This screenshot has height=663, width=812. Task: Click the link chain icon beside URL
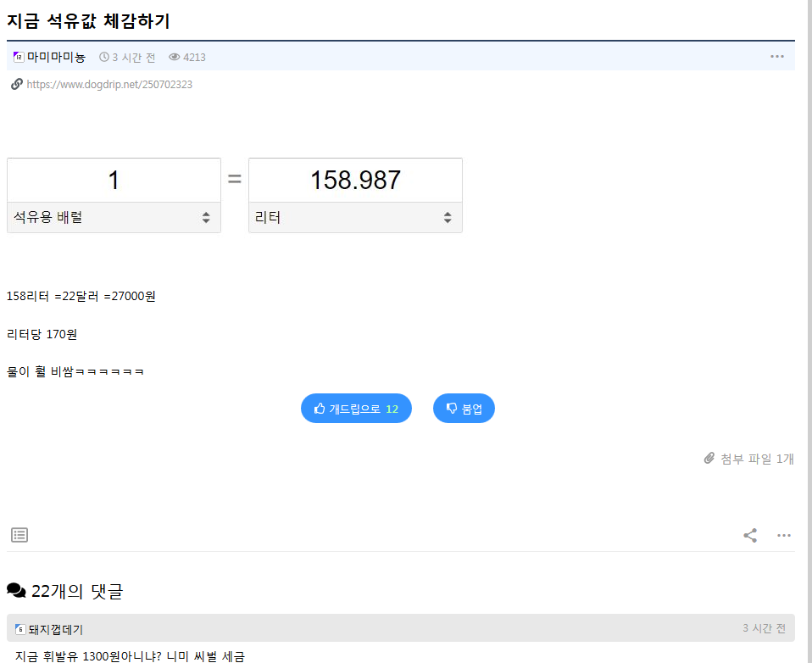point(16,84)
